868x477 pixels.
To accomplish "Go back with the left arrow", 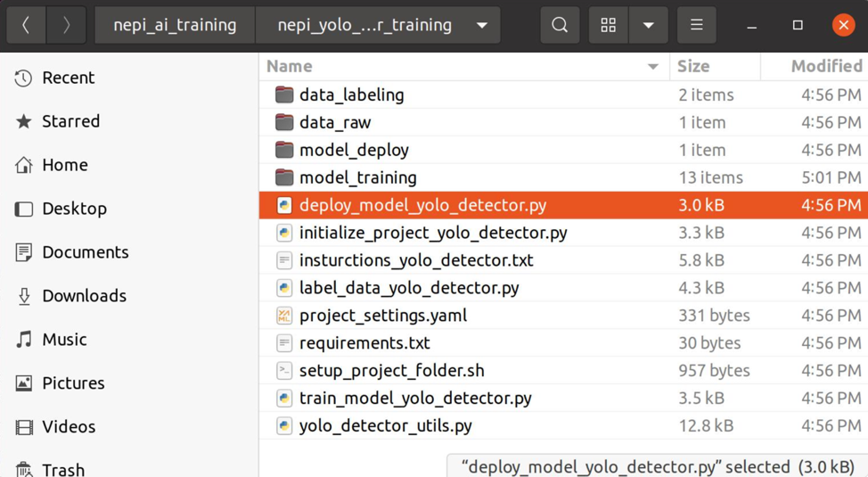I will [x=26, y=26].
